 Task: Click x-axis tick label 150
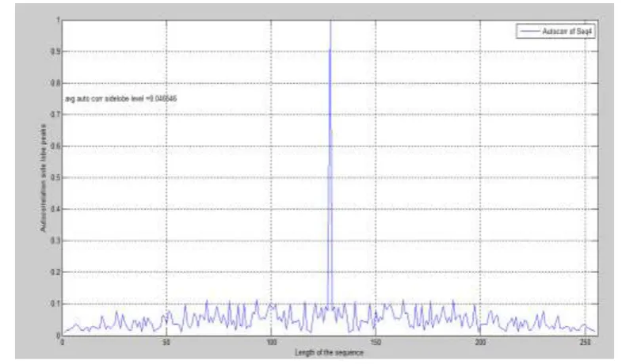tap(376, 342)
